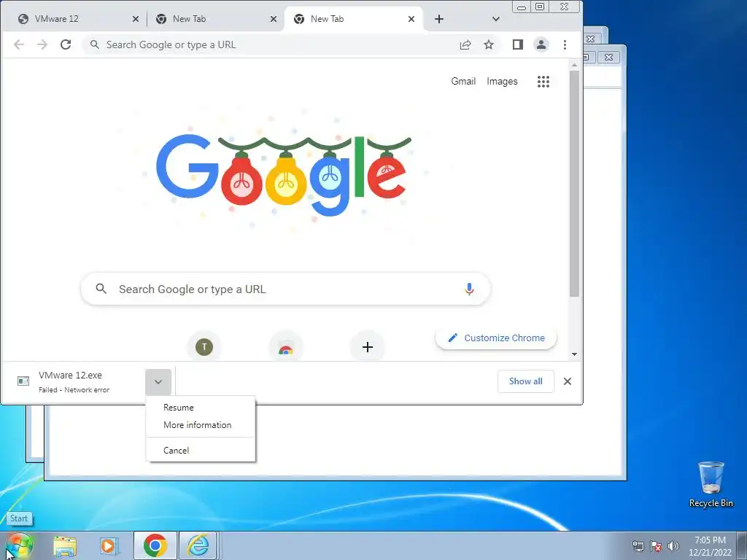Open the Chrome Web Store shortcut tile
The image size is (747, 560).
pyautogui.click(x=286, y=348)
